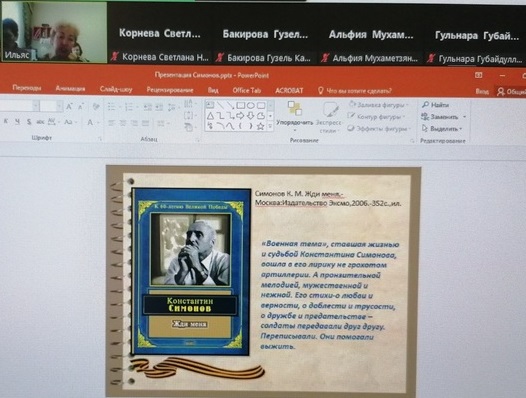526x398 pixels.
Task: Click the numbered list icon
Action: (130, 107)
